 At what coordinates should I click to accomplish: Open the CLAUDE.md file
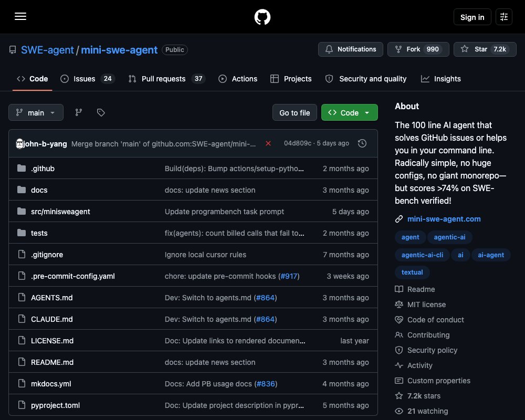[x=52, y=319]
